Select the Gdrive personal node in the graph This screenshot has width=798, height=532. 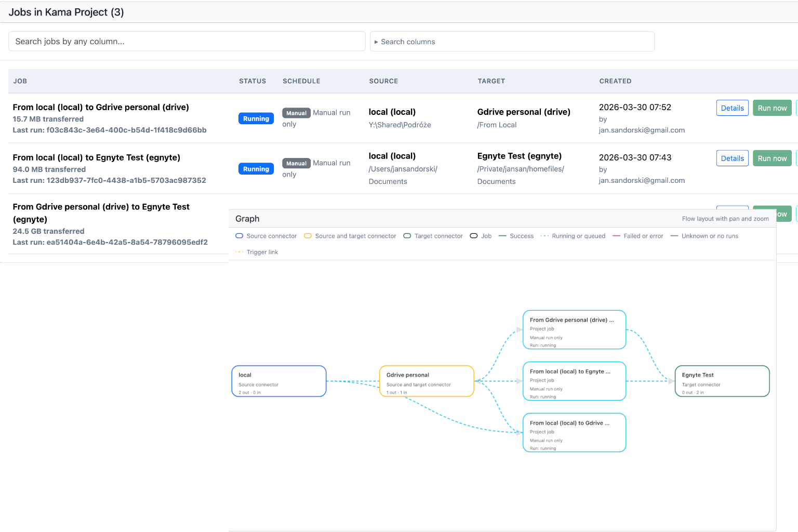[427, 381]
